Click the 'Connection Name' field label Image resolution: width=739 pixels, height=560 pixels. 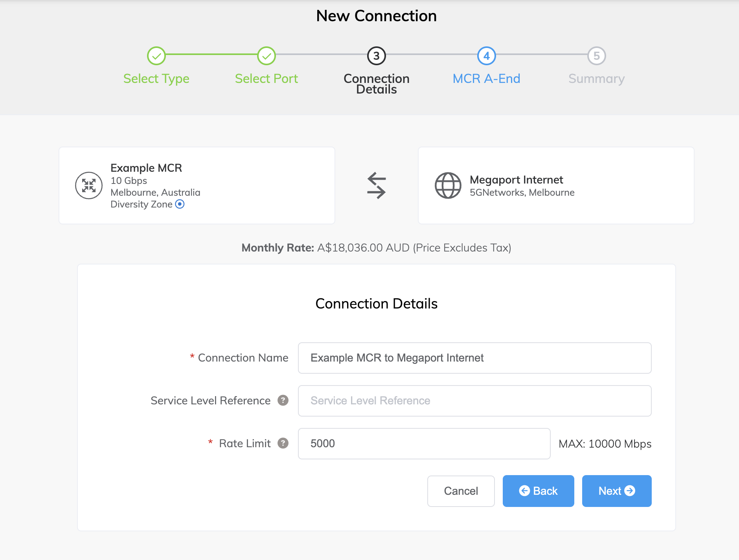pyautogui.click(x=243, y=358)
